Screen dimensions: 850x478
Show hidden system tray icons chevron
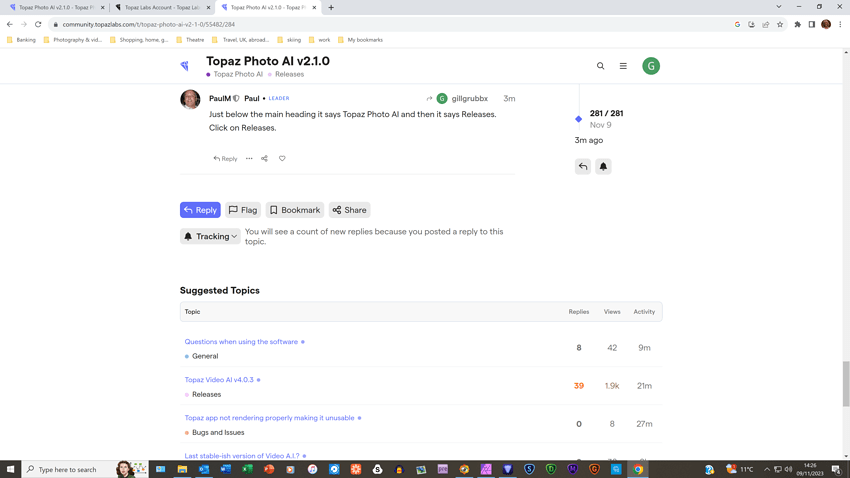767,469
